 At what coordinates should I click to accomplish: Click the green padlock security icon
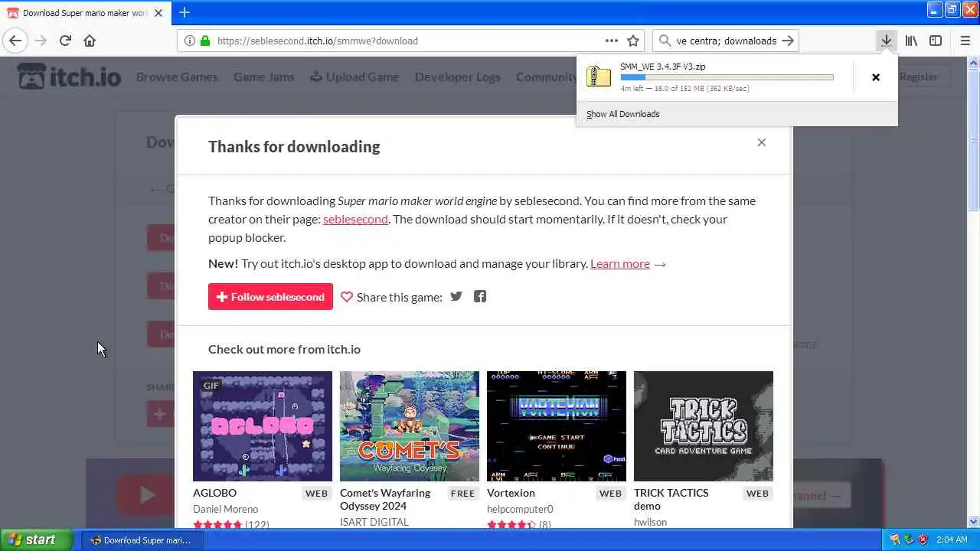pos(204,41)
